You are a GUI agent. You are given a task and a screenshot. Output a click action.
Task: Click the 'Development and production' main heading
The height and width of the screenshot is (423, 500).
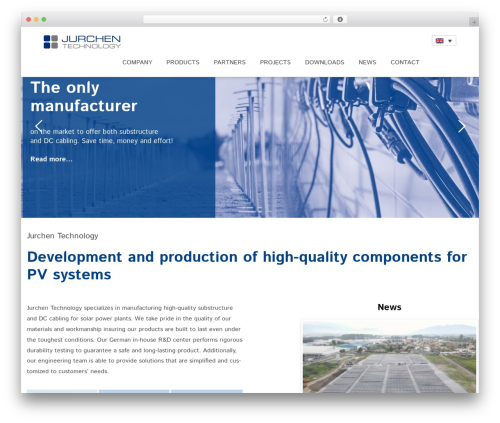[x=247, y=266]
